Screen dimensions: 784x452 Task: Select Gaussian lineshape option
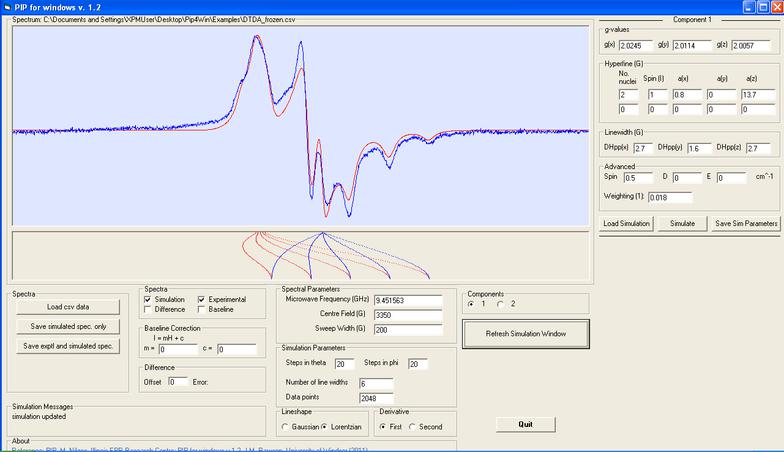coord(287,427)
